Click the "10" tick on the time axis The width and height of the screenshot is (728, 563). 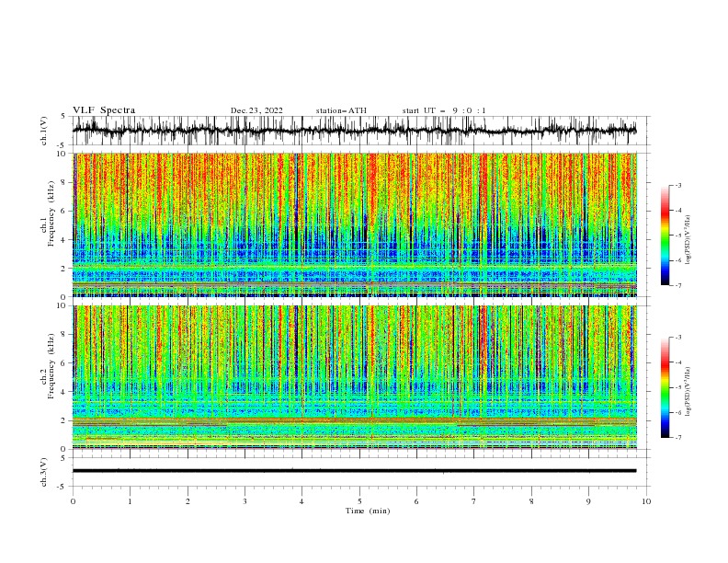pos(646,501)
